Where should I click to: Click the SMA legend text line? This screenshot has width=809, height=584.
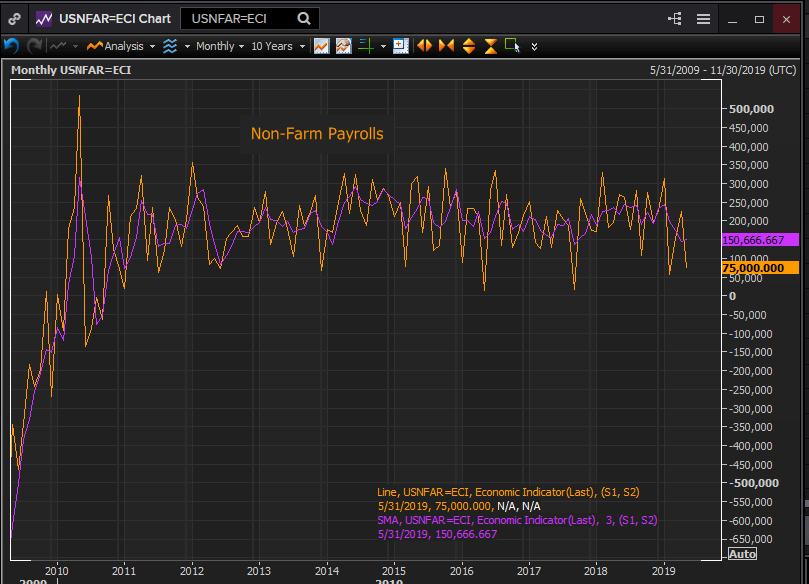516,520
